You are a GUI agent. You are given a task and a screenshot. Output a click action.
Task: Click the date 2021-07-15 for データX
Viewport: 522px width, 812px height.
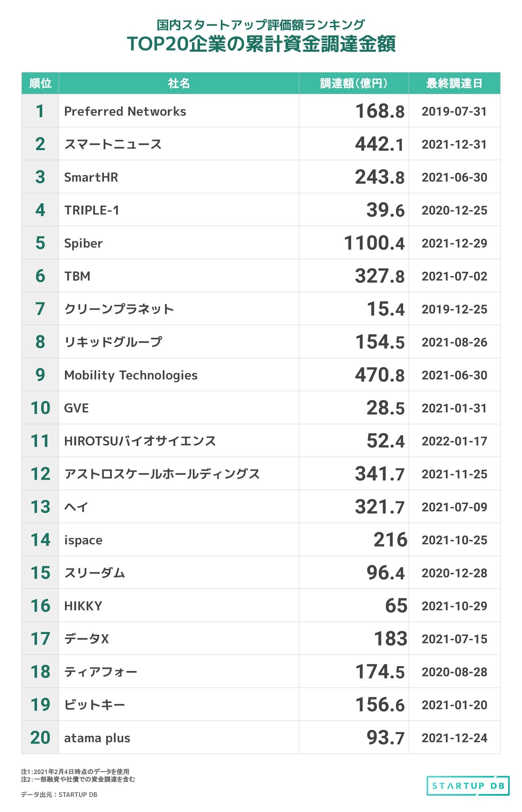[x=454, y=639]
